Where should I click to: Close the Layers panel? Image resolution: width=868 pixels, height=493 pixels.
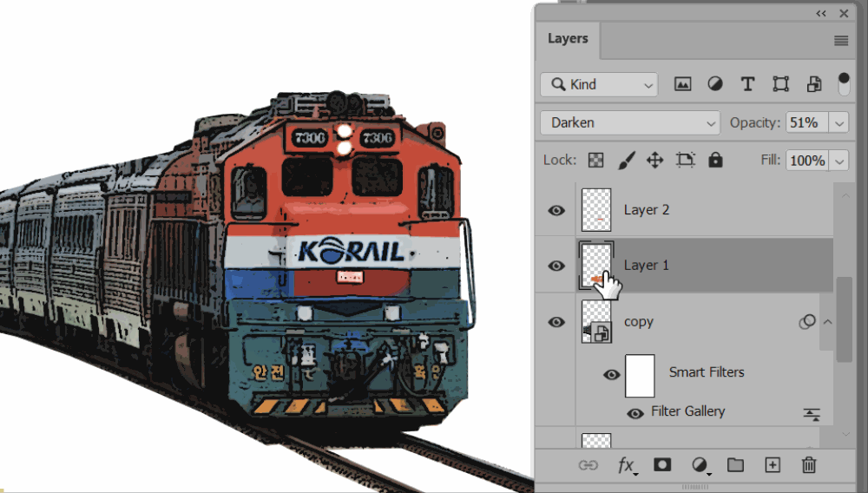pyautogui.click(x=844, y=13)
